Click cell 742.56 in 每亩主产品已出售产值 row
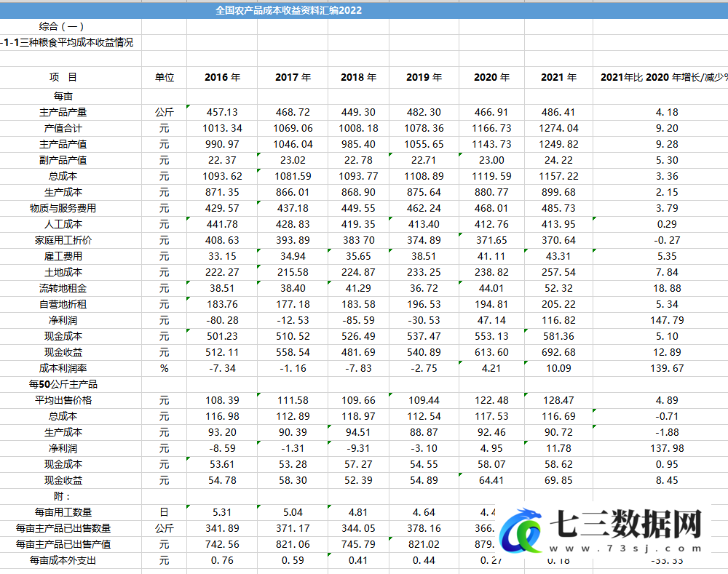Image resolution: width=728 pixels, height=574 pixels. [222, 544]
